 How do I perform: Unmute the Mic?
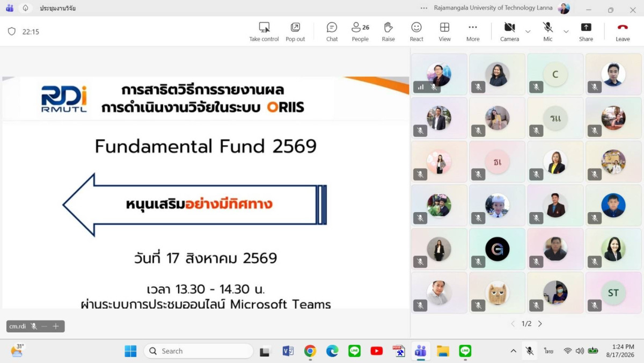[x=548, y=32]
